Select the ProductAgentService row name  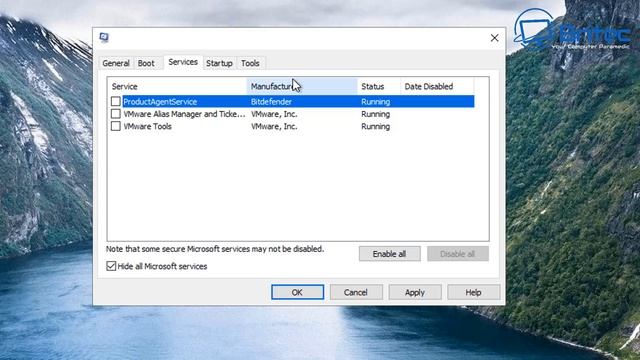(160, 102)
